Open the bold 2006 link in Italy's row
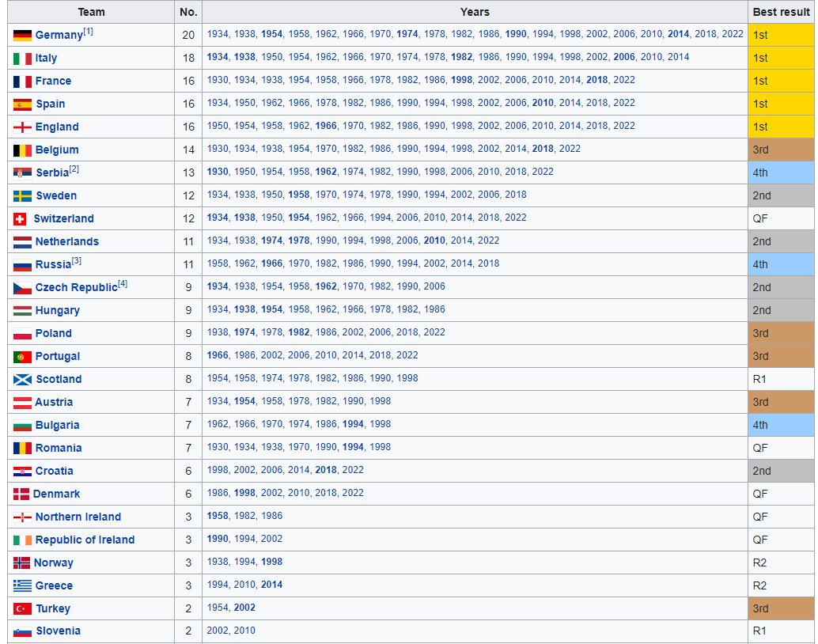 [624, 57]
